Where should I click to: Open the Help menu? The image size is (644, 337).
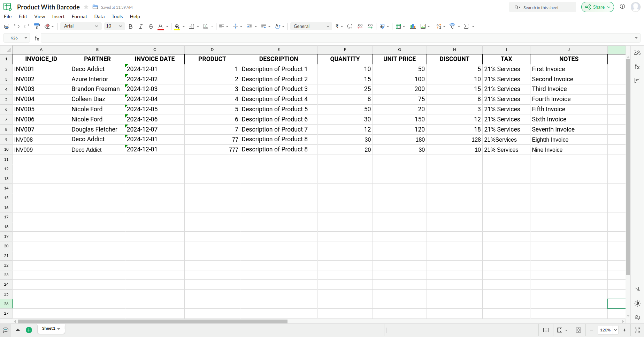click(x=135, y=16)
